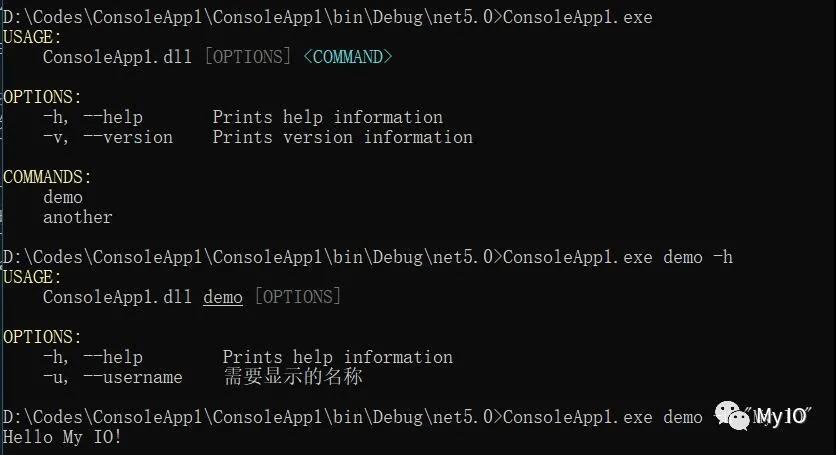Click the COMMANDS: heading

[47, 177]
